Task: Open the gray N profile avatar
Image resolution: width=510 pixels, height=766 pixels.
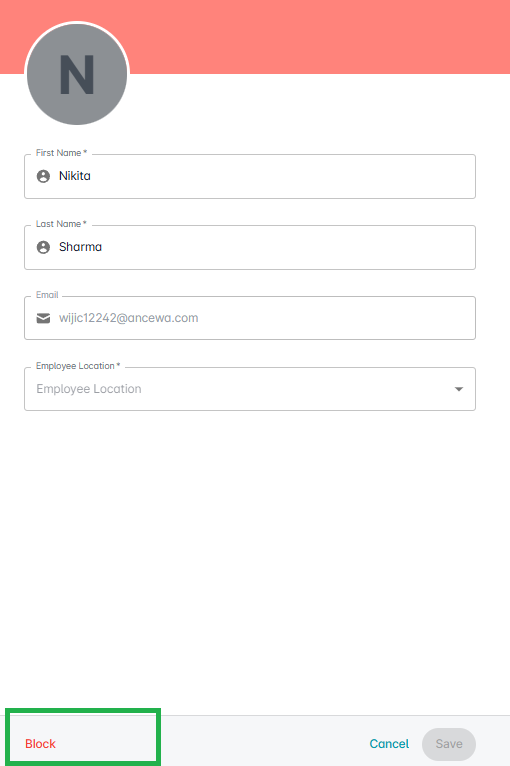Action: tap(77, 75)
